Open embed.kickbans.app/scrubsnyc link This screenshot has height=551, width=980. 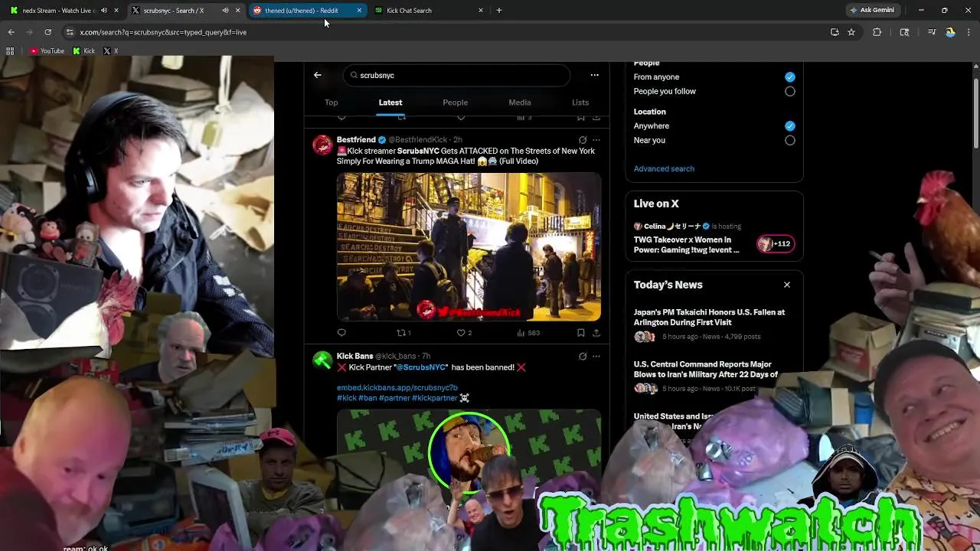point(397,388)
